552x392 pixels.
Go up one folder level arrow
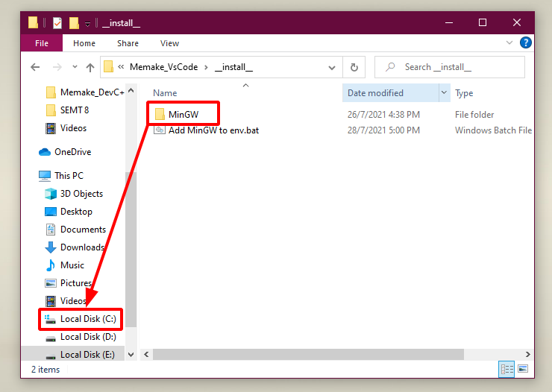point(90,67)
